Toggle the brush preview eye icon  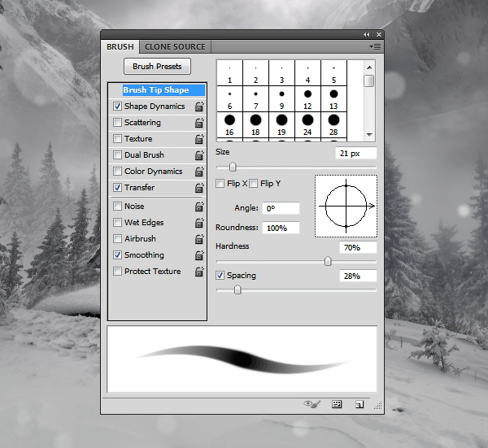[x=312, y=404]
